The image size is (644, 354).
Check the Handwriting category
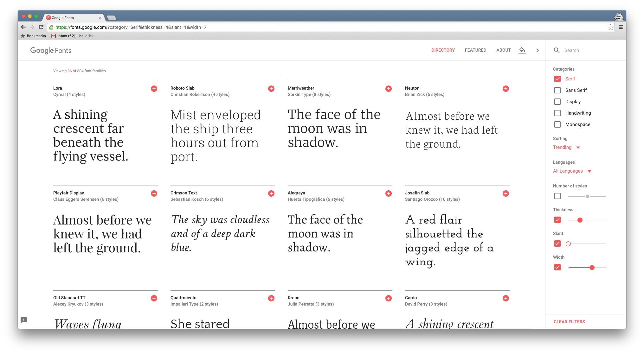click(557, 113)
